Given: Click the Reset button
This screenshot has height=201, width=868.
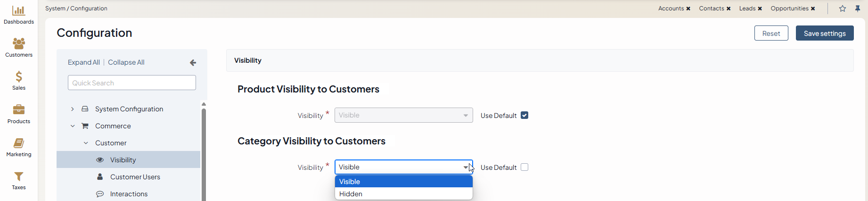Looking at the screenshot, I should click(x=771, y=33).
